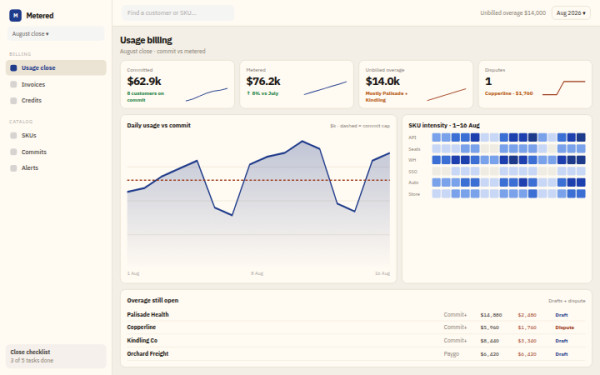Open the Aug 2026 period dropdown
This screenshot has width=600, height=375.
coord(571,13)
